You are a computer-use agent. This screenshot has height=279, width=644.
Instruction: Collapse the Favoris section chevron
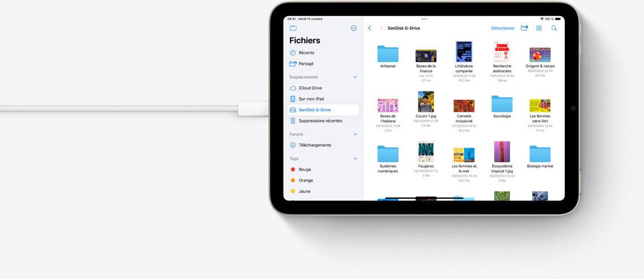pos(355,134)
